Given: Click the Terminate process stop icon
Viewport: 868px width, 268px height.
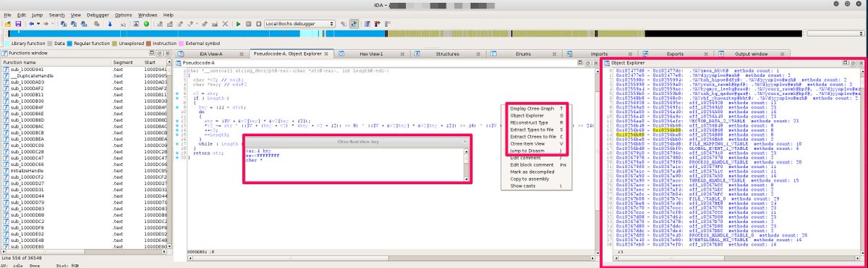Looking at the screenshot, I should coord(258,24).
